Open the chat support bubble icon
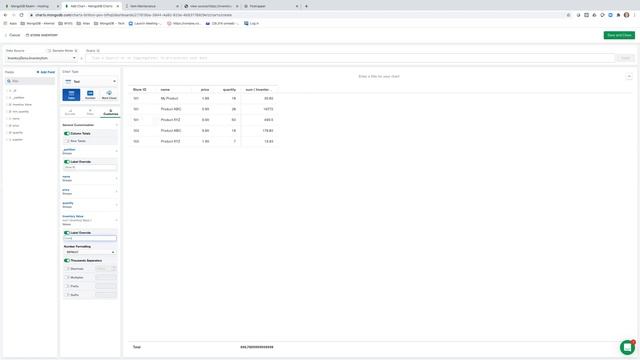Viewport: 640px width, 360px height. point(627,347)
